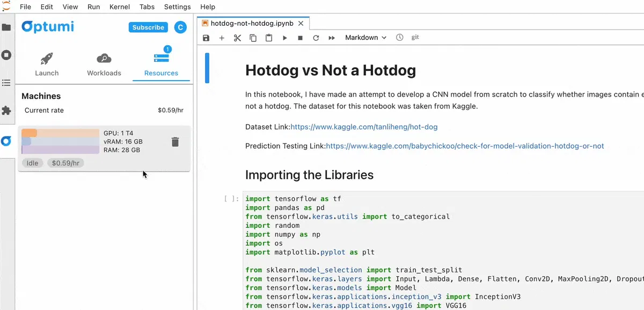Click into the imports code cell
Screen dimensions: 644x310
(x=443, y=251)
